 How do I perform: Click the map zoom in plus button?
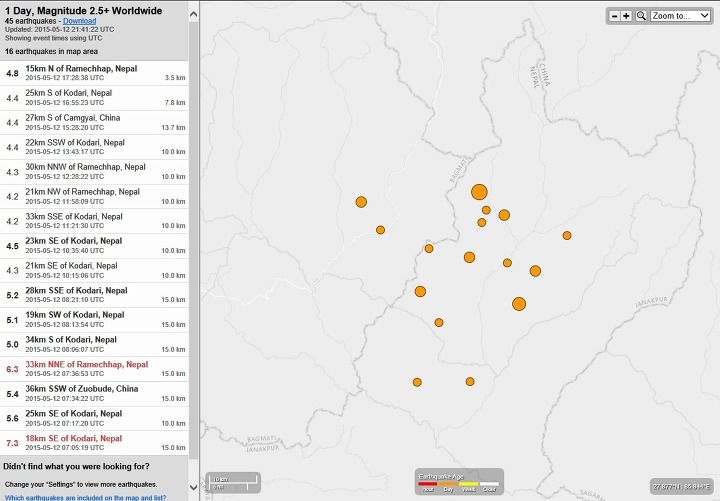[626, 16]
